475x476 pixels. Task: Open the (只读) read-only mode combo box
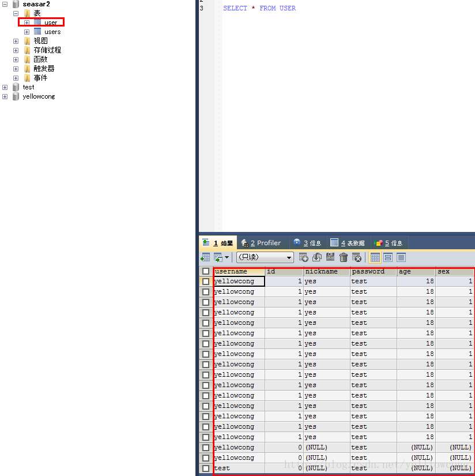(265, 257)
